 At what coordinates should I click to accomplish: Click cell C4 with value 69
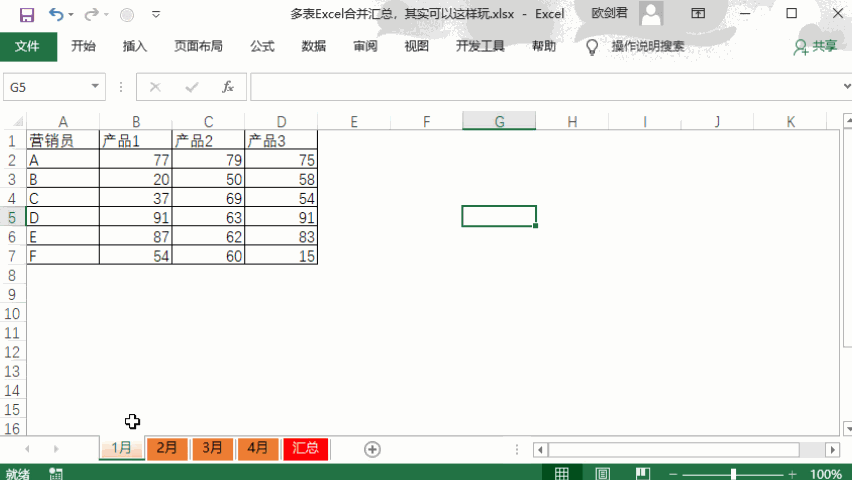tap(209, 198)
